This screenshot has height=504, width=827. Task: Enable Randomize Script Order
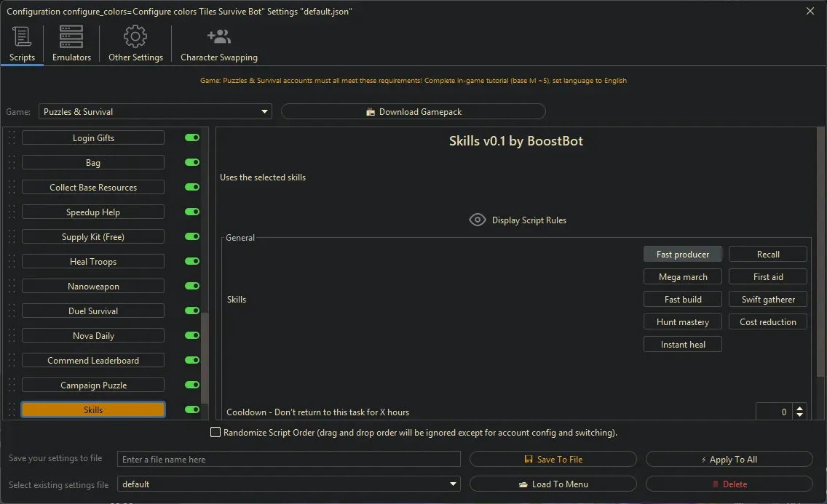click(x=215, y=431)
